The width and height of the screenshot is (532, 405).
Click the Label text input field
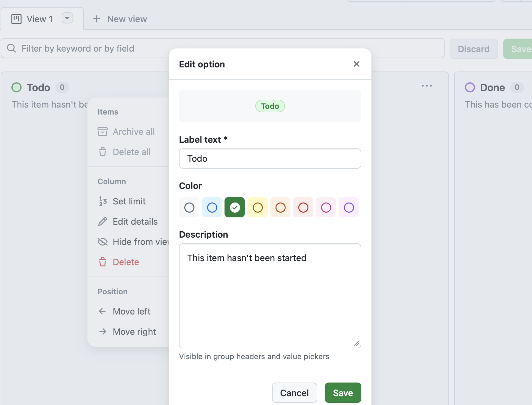point(270,159)
